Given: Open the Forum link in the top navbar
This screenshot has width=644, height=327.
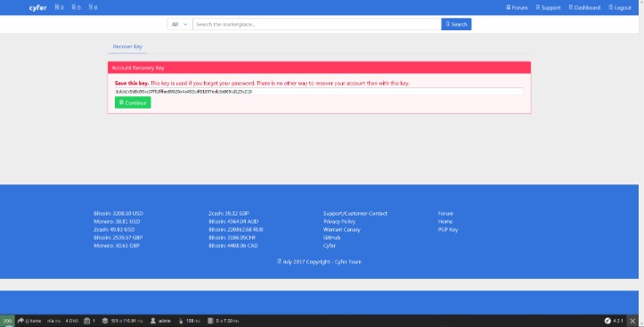Looking at the screenshot, I should (x=517, y=7).
